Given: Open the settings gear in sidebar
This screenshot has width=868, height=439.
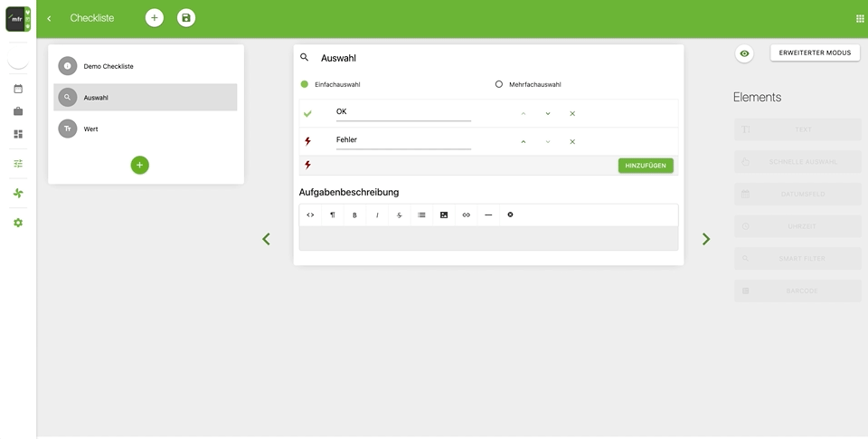Looking at the screenshot, I should click(x=18, y=223).
